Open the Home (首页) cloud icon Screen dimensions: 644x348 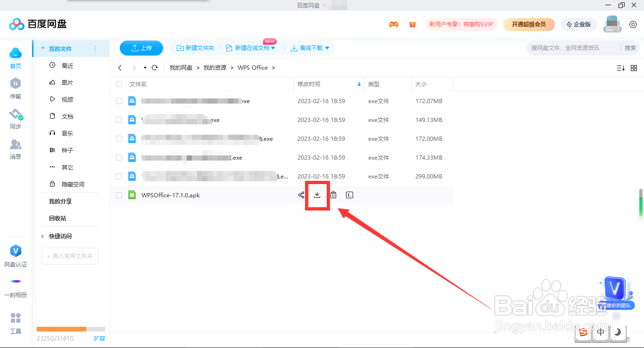click(x=16, y=53)
